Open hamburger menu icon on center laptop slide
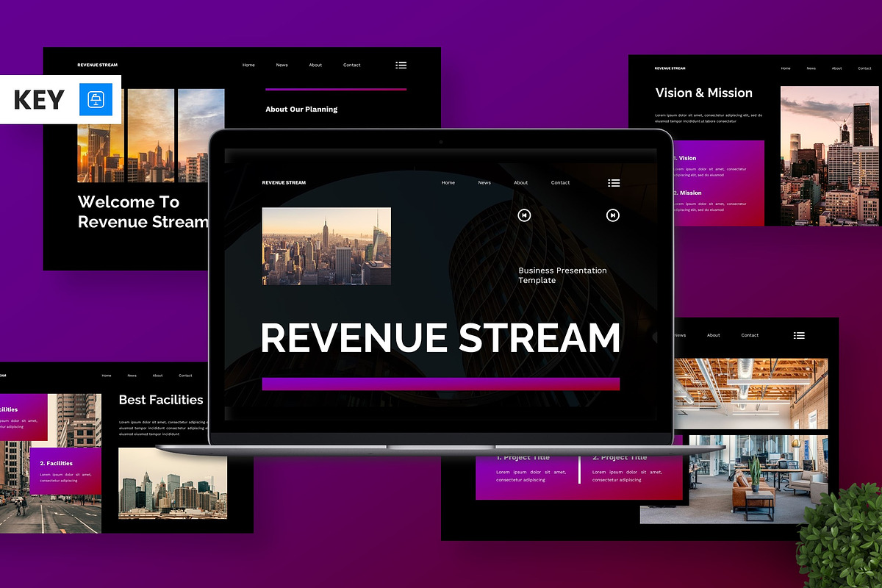The width and height of the screenshot is (882, 588). pos(614,183)
